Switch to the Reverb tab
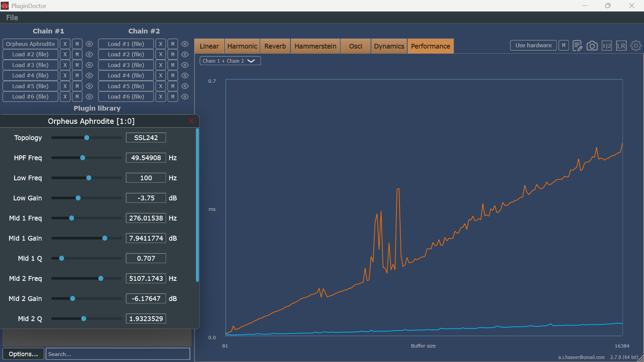Viewport: 644px width, 362px height. pos(275,46)
